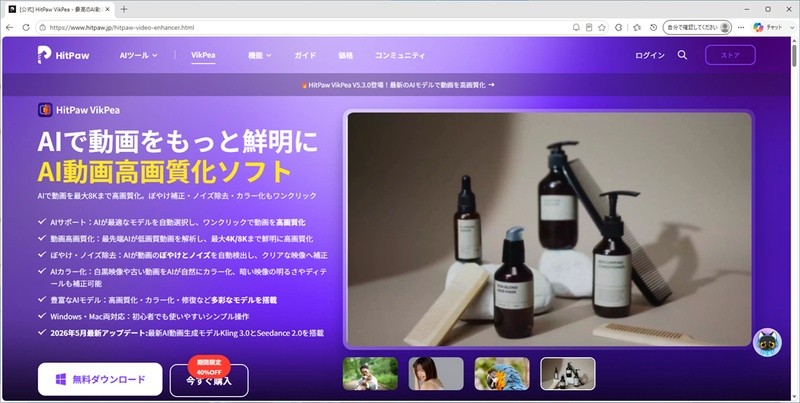The width and height of the screenshot is (800, 403).
Task: Click the Windows logo on download button
Action: click(61, 379)
